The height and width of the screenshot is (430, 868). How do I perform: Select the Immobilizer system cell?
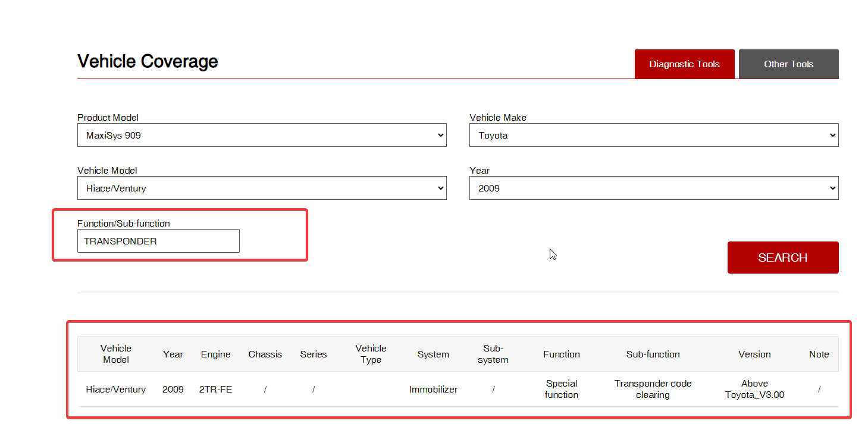point(433,390)
